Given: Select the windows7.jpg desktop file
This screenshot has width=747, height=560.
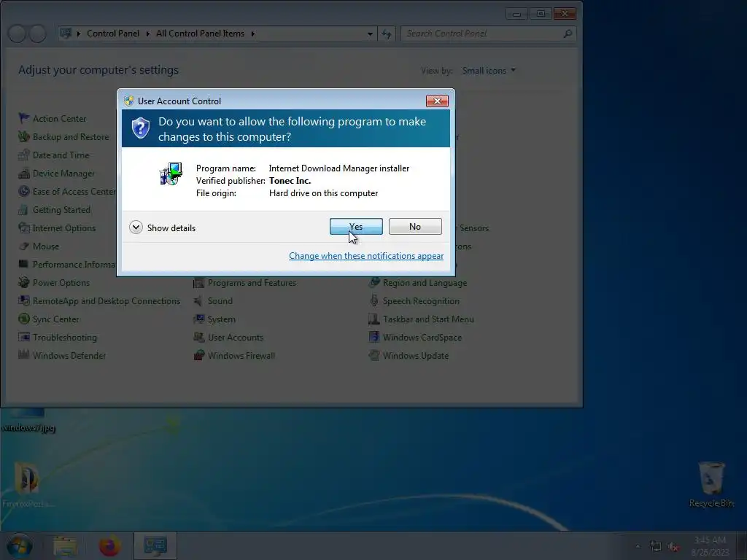Looking at the screenshot, I should tap(28, 421).
